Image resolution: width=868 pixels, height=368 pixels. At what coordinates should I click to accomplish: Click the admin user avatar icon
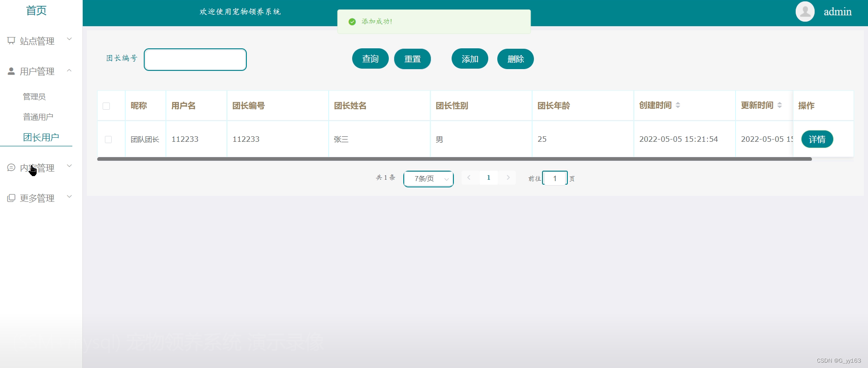(805, 12)
